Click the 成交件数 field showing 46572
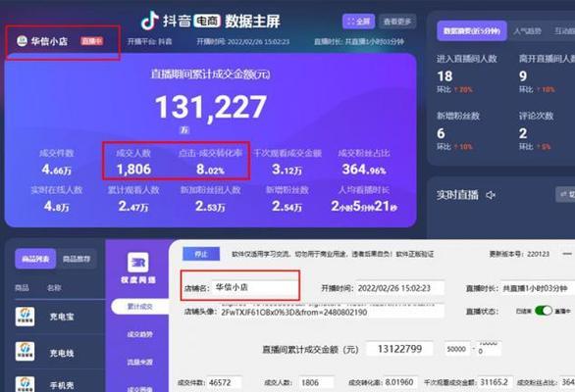The height and width of the screenshot is (392, 575). click(x=224, y=383)
